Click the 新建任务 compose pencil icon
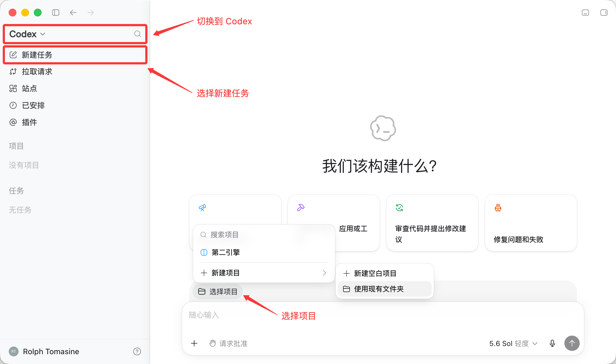This screenshot has width=616, height=364. pyautogui.click(x=13, y=55)
